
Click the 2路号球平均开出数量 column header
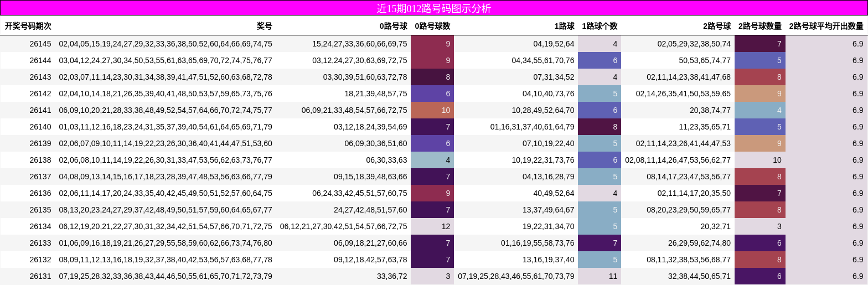point(826,26)
